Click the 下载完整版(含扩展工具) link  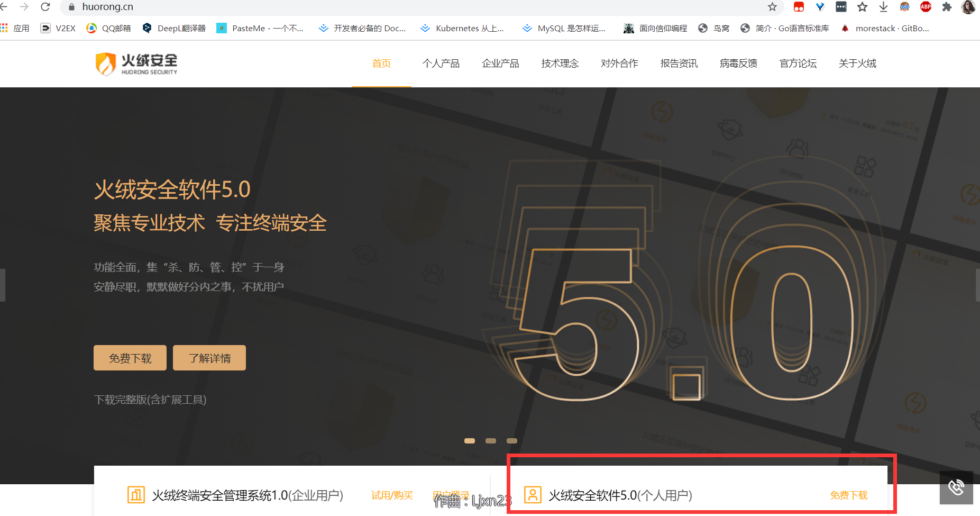(150, 400)
